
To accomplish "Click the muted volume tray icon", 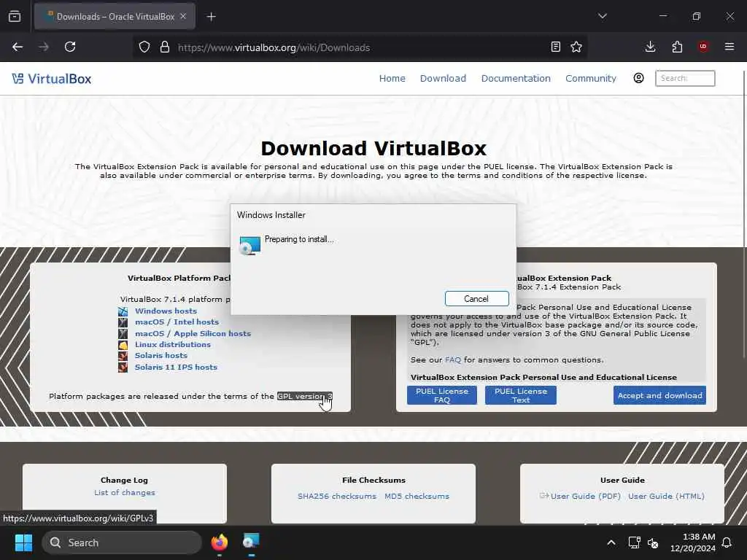I will coord(653,542).
